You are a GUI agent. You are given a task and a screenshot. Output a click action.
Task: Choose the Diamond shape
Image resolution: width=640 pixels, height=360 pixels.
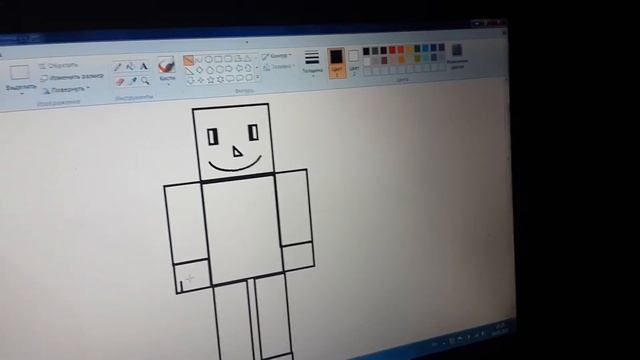[200, 69]
